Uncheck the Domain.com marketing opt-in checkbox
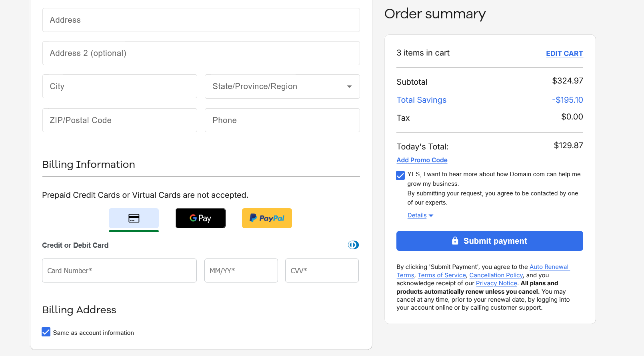The image size is (644, 356). pos(400,175)
